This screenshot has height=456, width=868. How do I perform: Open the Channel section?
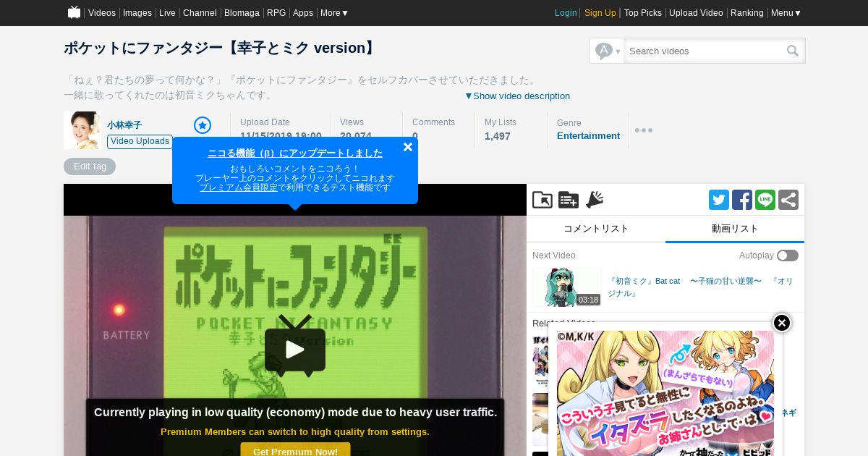tap(200, 13)
